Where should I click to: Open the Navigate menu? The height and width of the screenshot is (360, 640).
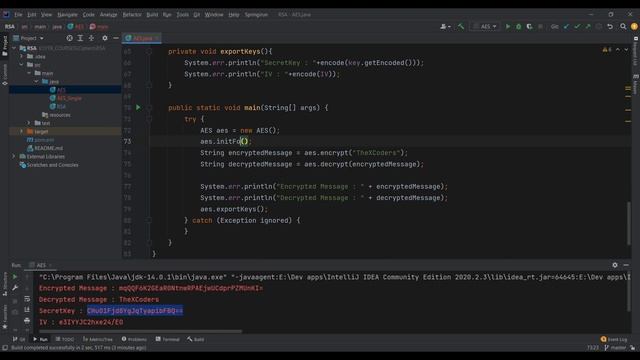67,15
